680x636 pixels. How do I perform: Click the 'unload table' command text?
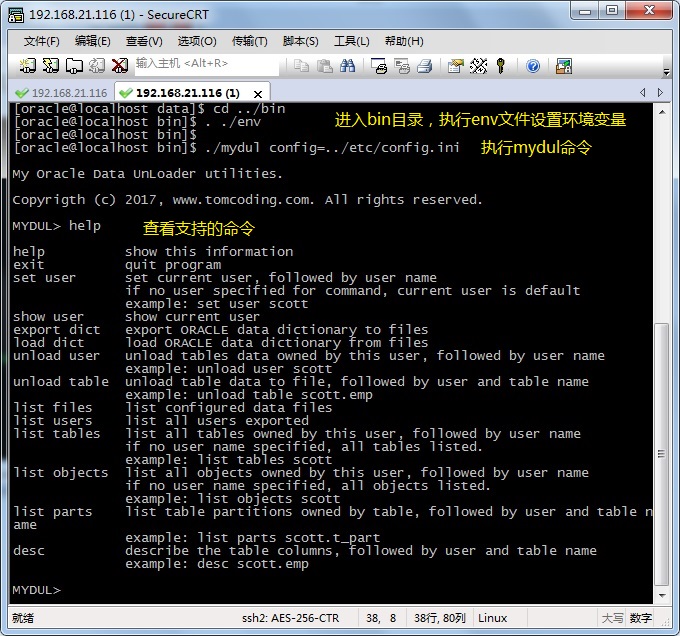61,382
